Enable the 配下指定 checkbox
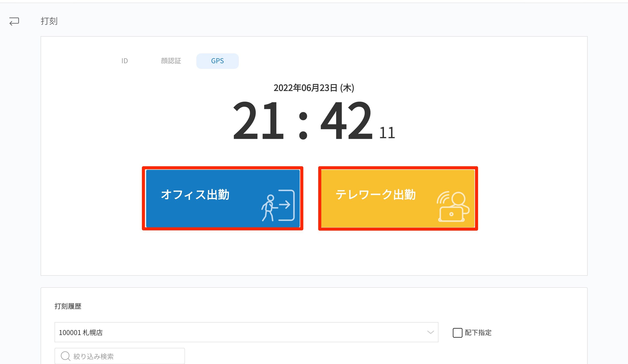This screenshot has height=364, width=628. (457, 333)
